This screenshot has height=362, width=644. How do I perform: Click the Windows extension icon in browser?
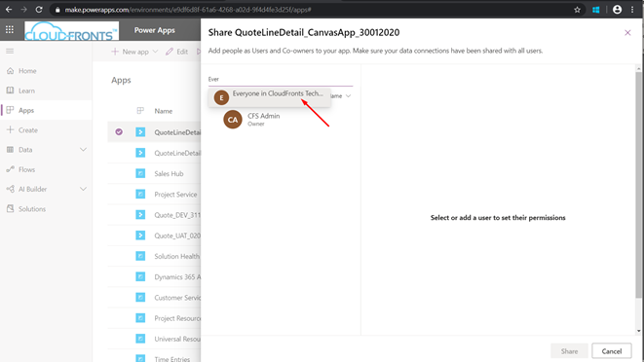tap(596, 10)
